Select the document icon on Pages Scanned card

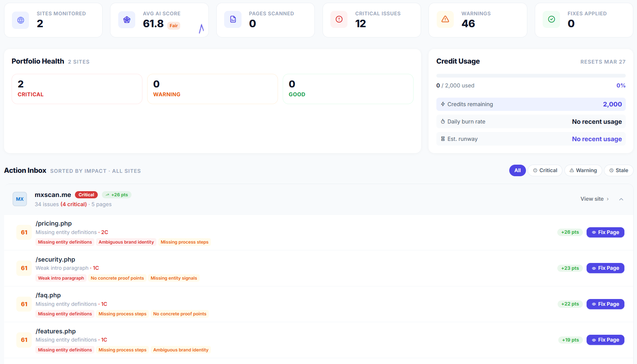[233, 19]
